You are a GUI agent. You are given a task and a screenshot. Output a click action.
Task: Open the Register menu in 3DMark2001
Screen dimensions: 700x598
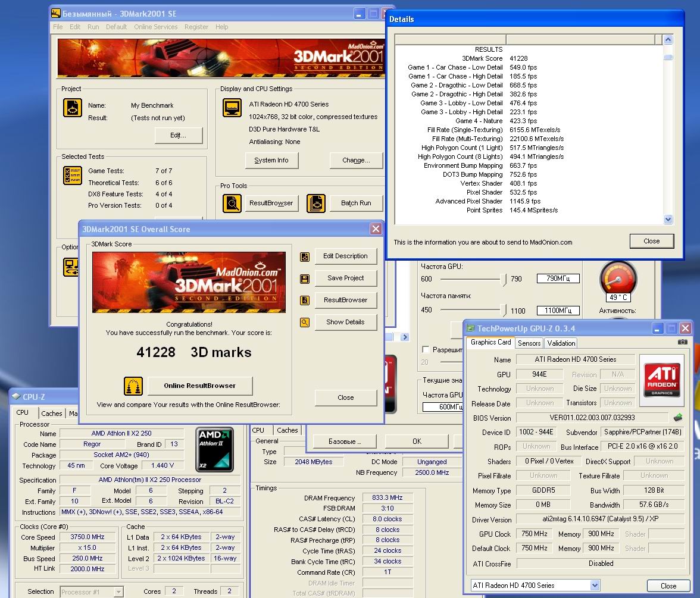(x=196, y=27)
